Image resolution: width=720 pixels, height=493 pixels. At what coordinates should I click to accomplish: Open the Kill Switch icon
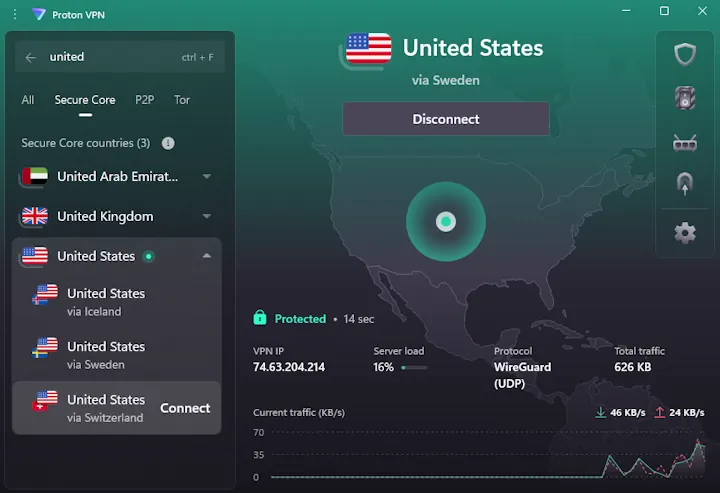(x=685, y=98)
